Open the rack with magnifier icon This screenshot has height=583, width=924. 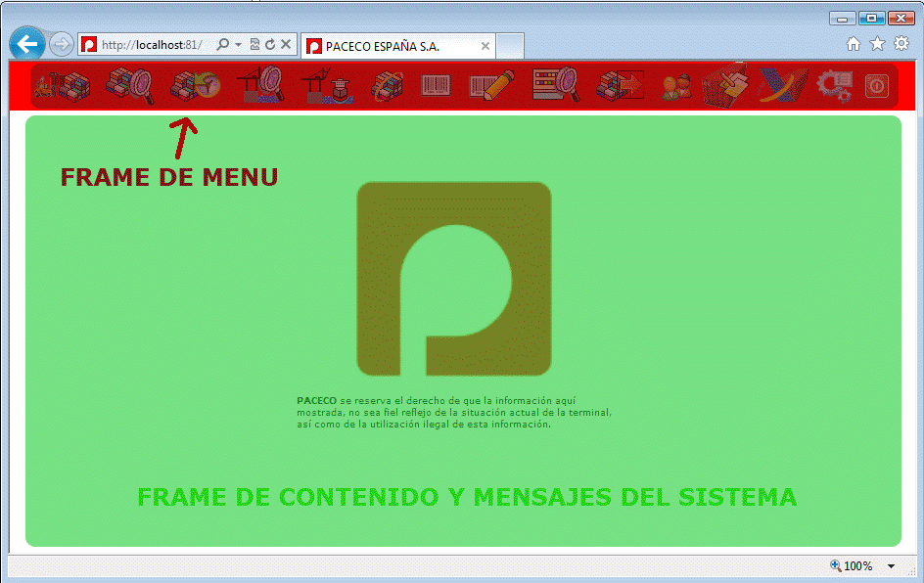[x=556, y=84]
